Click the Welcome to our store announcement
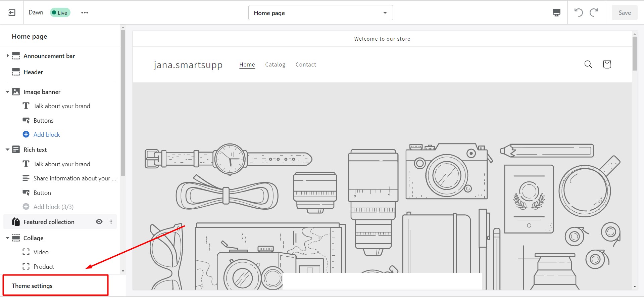644x298 pixels. pyautogui.click(x=382, y=39)
